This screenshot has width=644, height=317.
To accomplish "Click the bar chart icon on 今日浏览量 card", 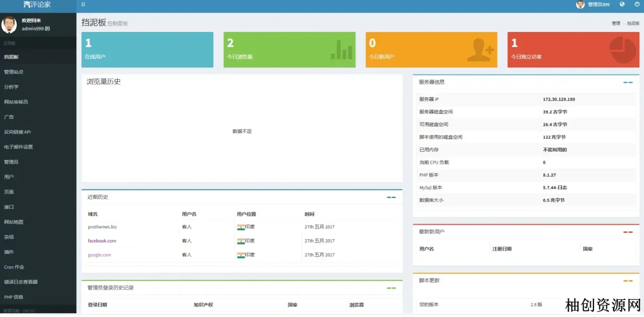I will [x=341, y=49].
